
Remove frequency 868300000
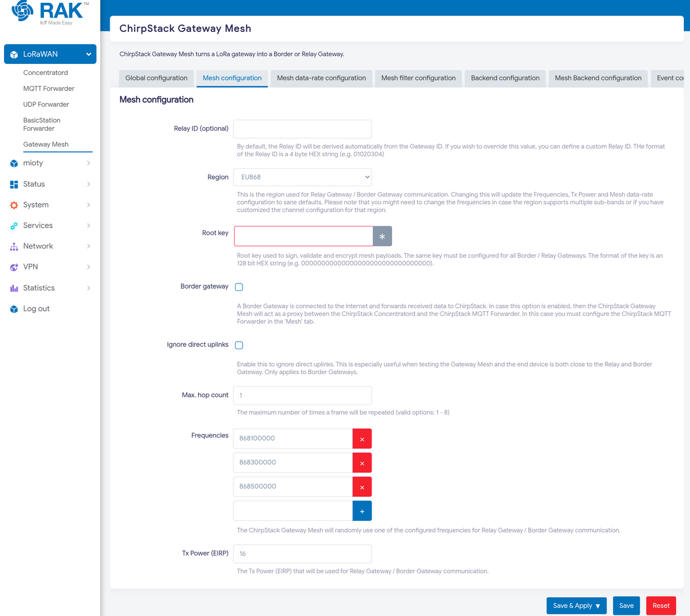click(362, 463)
